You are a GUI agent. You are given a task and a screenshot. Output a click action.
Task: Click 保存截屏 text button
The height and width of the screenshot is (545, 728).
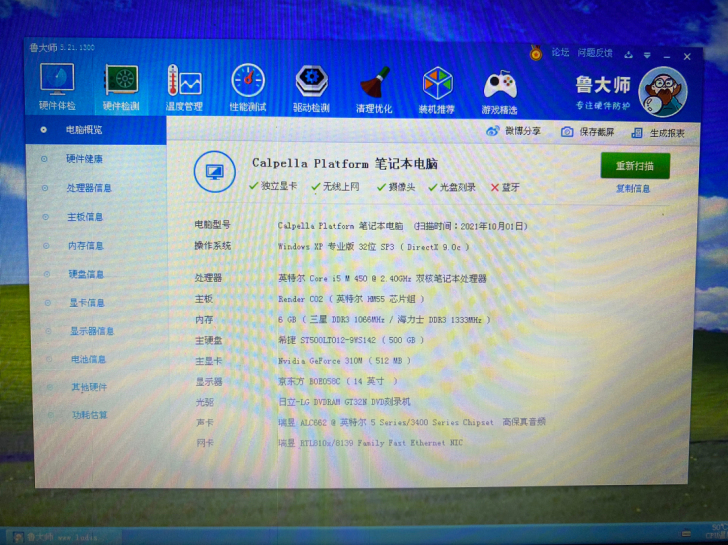597,132
